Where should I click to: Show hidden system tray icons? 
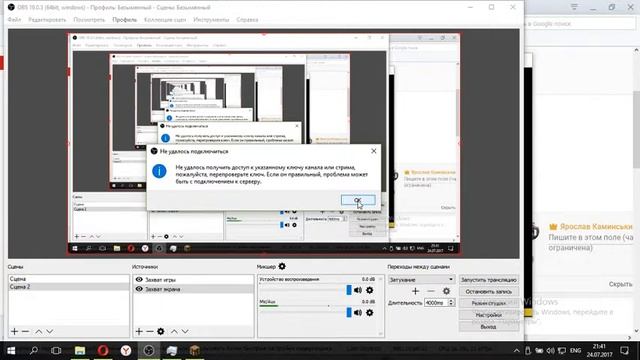(x=516, y=351)
